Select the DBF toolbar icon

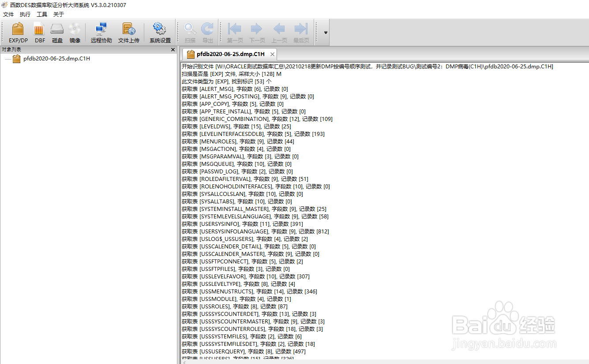(x=40, y=33)
